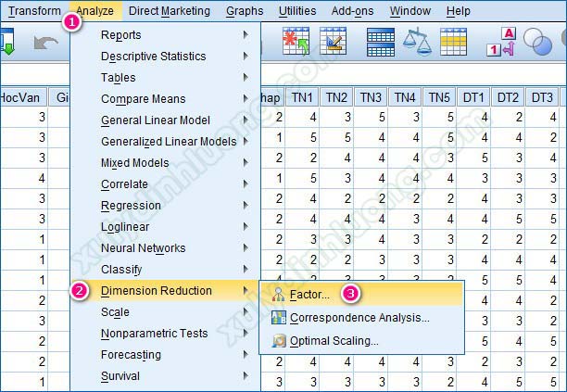Expand the Regression submenu
The width and height of the screenshot is (567, 392).
pos(165,206)
